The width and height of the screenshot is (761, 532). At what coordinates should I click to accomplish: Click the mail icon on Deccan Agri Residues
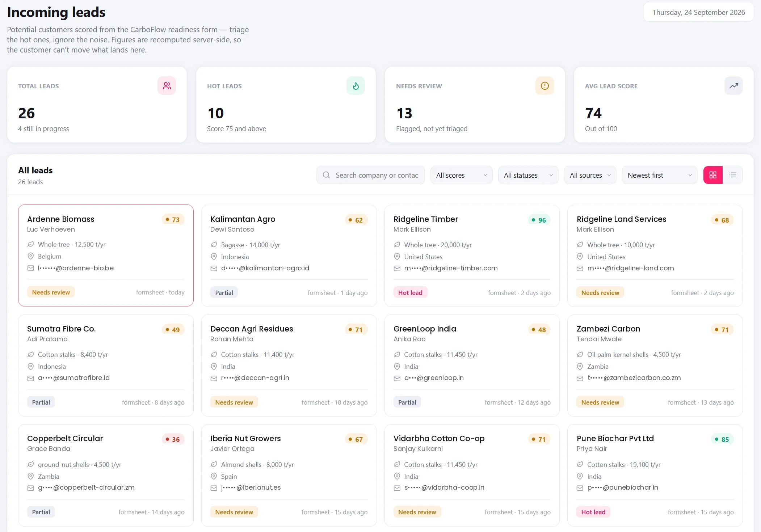pyautogui.click(x=214, y=378)
